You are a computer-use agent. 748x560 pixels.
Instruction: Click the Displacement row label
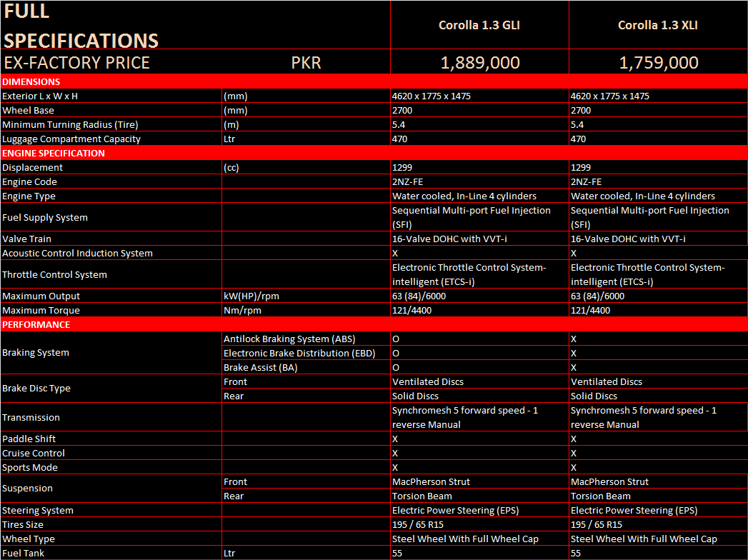click(x=32, y=167)
